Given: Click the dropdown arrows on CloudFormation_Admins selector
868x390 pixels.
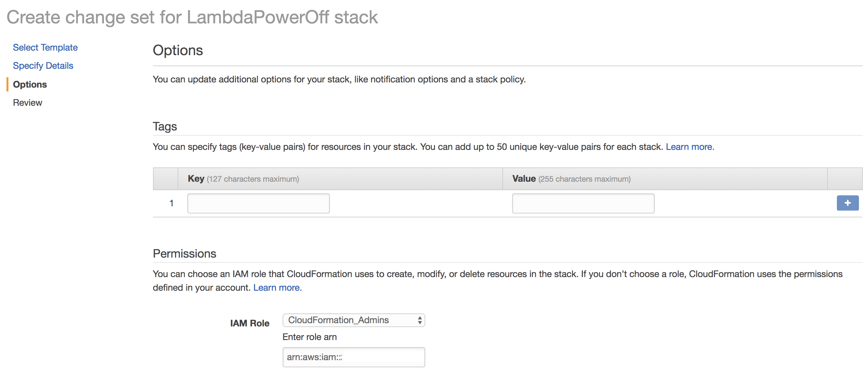Looking at the screenshot, I should coord(419,320).
